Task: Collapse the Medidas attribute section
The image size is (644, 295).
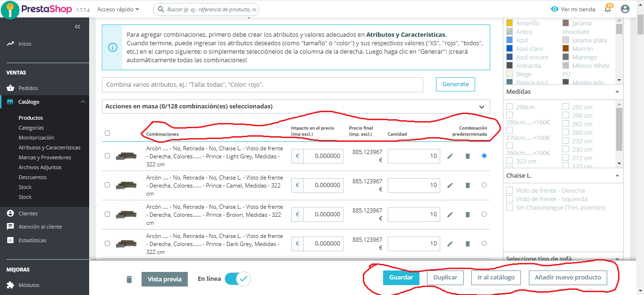Action: (618, 92)
